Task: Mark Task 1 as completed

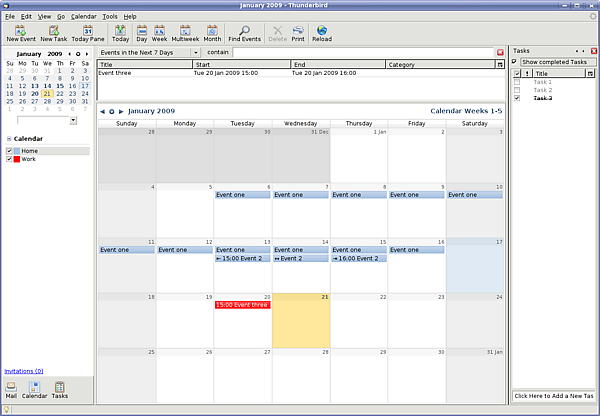Action: tap(516, 82)
